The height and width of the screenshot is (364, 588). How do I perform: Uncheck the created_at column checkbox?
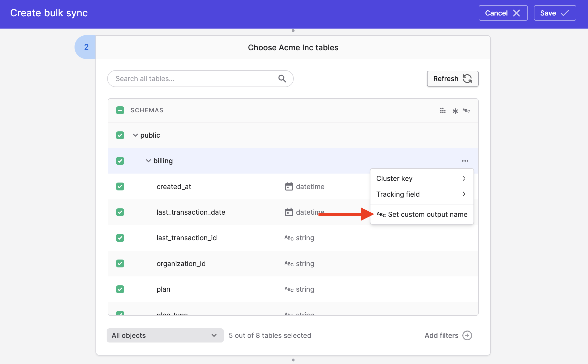(120, 187)
